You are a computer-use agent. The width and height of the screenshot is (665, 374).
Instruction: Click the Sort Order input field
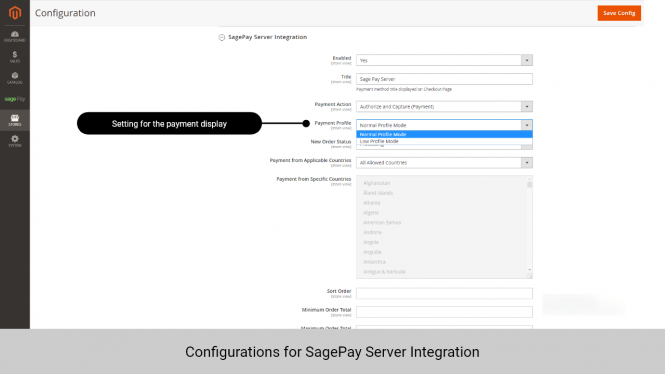444,293
